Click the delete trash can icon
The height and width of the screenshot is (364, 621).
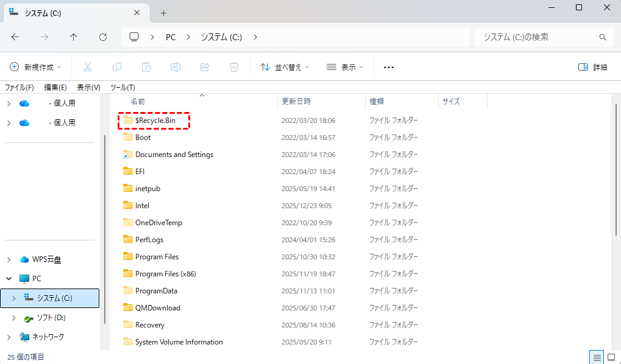coord(234,67)
